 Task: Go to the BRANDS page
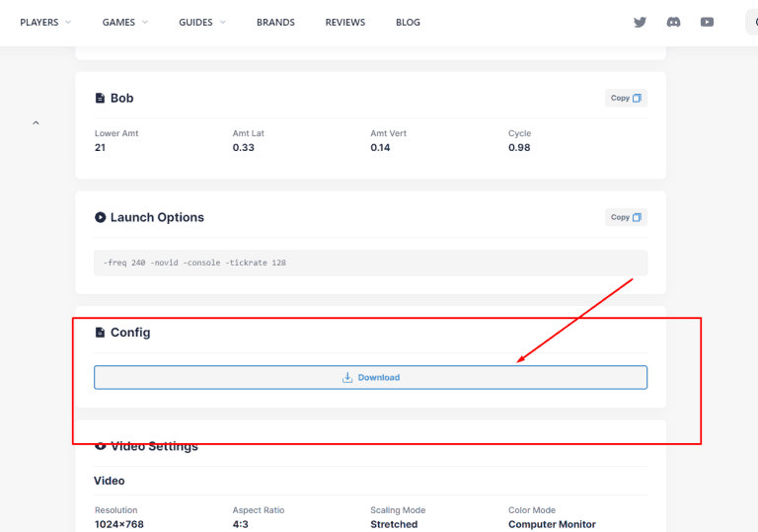[275, 22]
